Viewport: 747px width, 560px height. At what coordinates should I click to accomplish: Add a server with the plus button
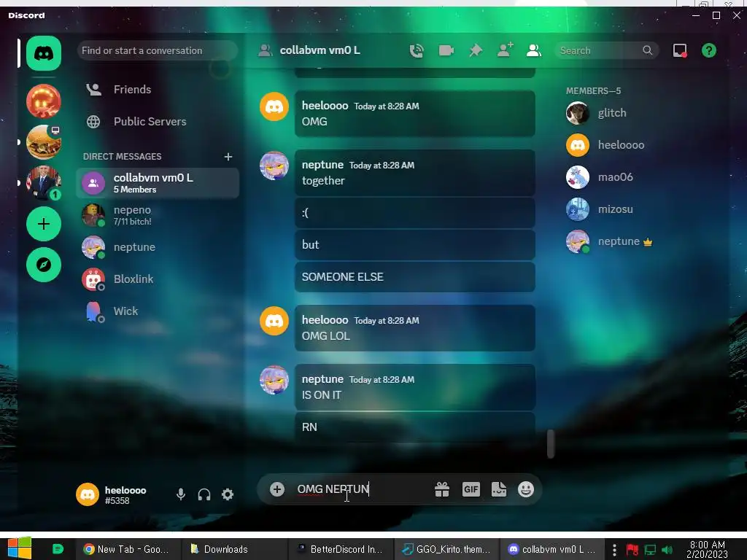coord(43,224)
